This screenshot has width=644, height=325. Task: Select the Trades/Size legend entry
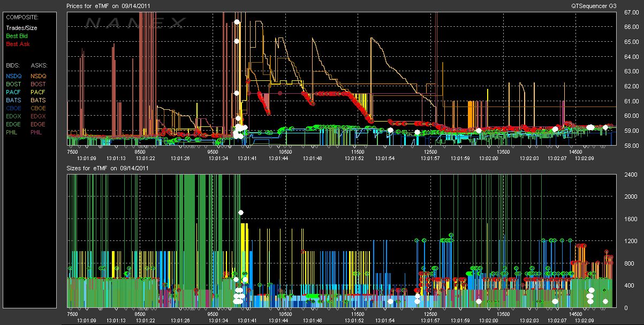(21, 28)
